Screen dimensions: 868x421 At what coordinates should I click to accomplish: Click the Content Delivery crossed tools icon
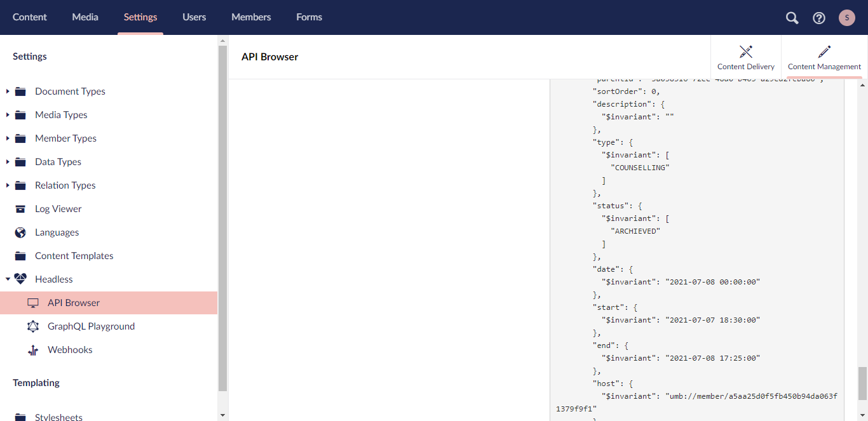tap(746, 51)
